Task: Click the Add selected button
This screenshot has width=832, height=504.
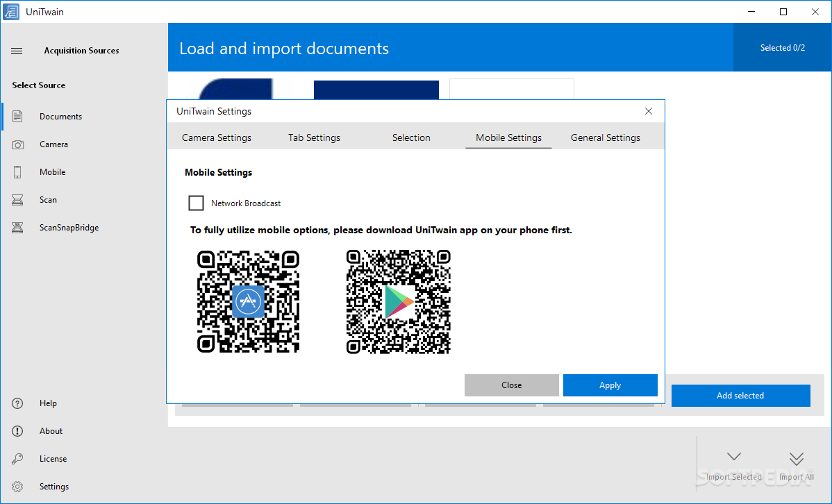Action: point(741,396)
